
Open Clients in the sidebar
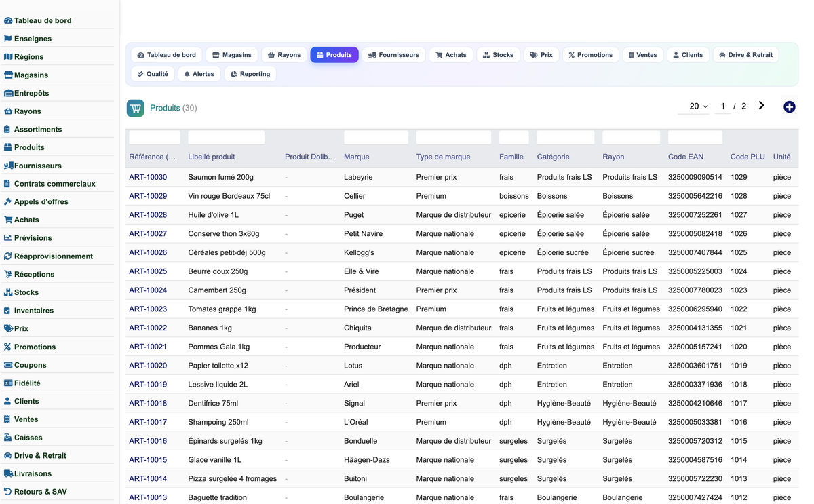click(x=22, y=401)
